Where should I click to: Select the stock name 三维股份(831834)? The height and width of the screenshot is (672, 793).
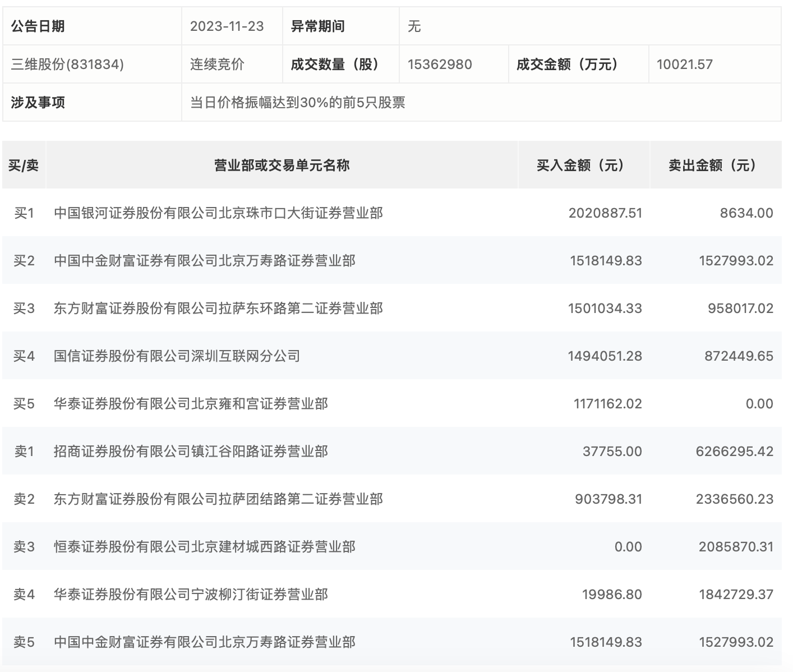67,65
